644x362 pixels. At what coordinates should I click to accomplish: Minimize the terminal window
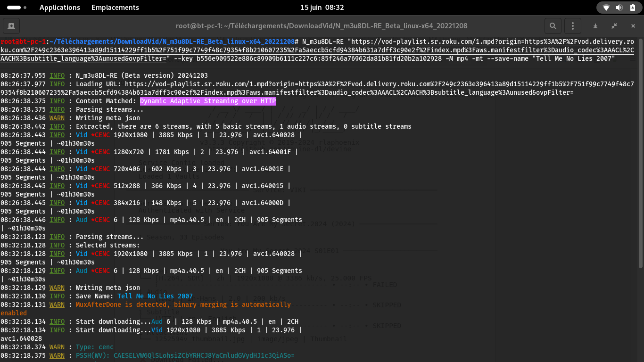coord(595,26)
